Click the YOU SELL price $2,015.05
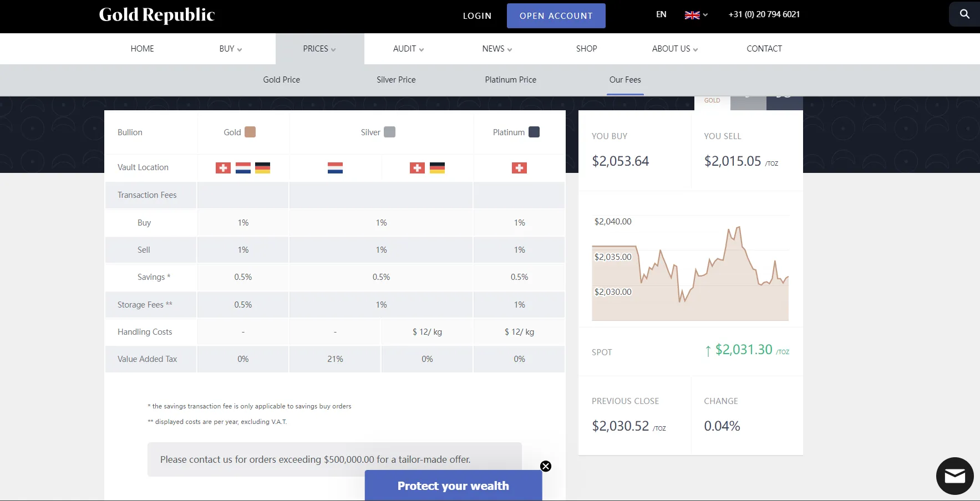This screenshot has width=980, height=501. pyautogui.click(x=733, y=161)
